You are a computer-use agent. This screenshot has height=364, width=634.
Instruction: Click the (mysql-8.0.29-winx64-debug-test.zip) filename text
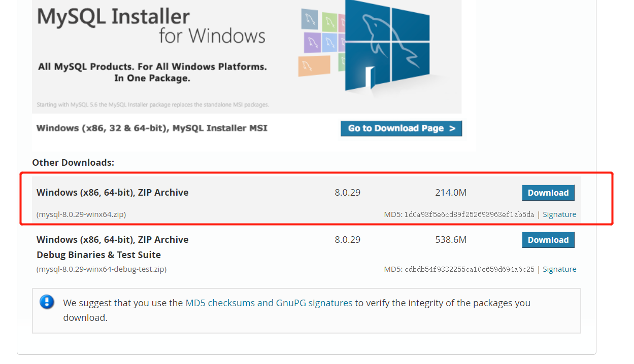pos(102,269)
